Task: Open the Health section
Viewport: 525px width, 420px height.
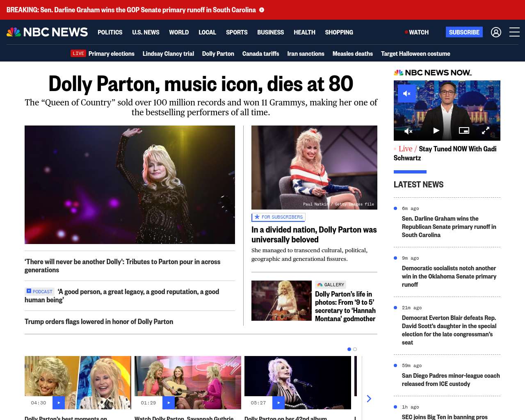Action: pos(304,32)
